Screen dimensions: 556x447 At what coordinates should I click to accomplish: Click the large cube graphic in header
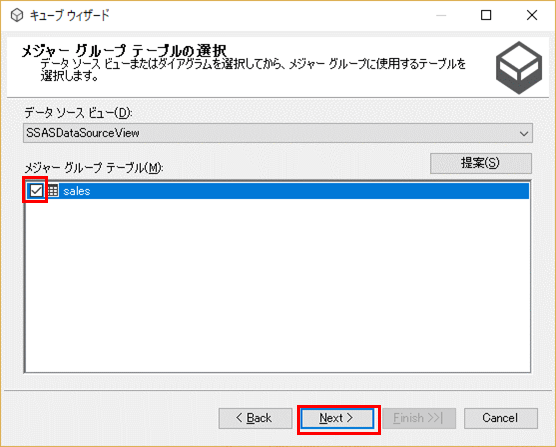pos(519,68)
